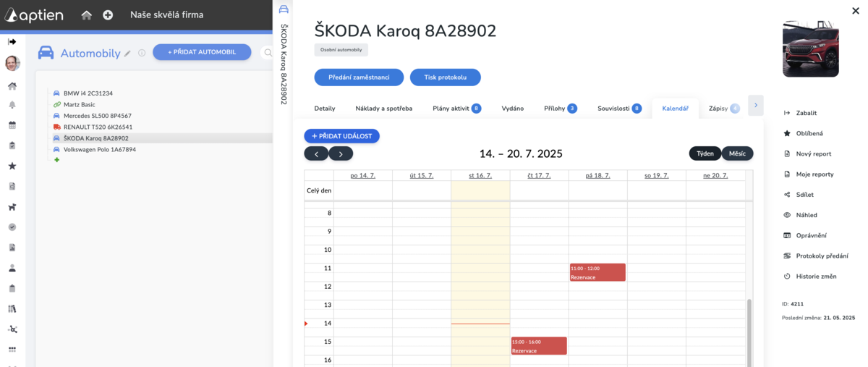
Task: Open the user avatar profile
Action: pos(12,64)
